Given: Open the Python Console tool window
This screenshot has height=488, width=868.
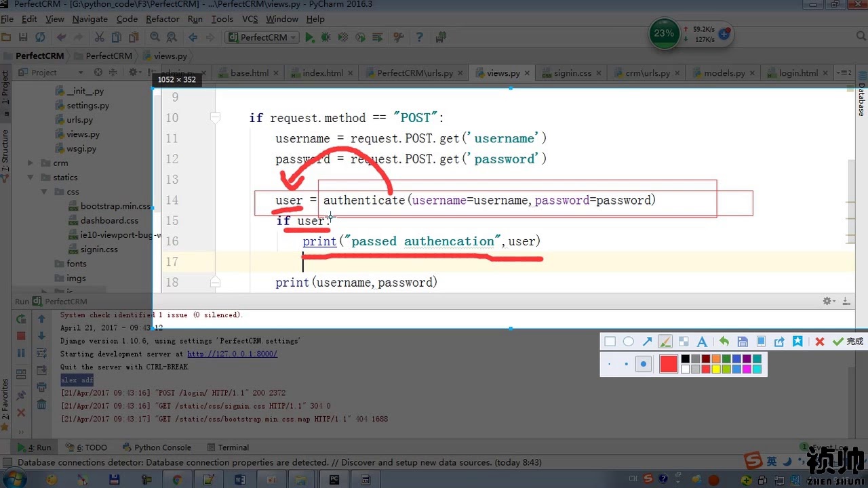Looking at the screenshot, I should [x=157, y=447].
